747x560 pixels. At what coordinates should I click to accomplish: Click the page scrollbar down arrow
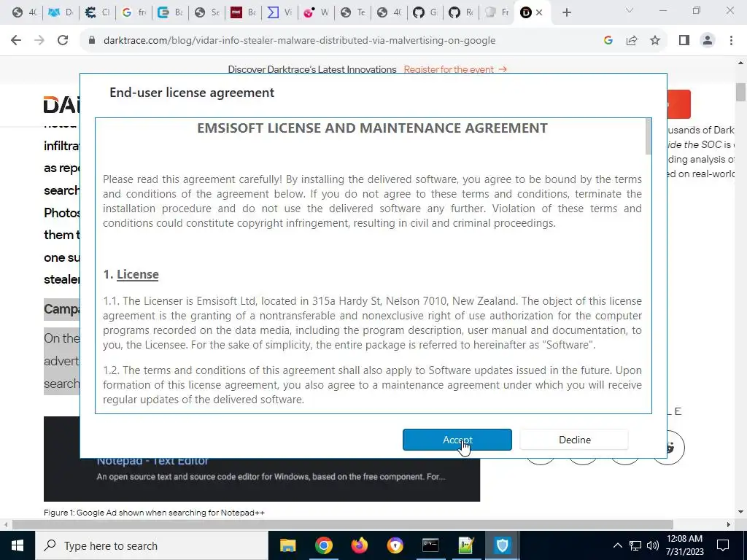tap(740, 513)
